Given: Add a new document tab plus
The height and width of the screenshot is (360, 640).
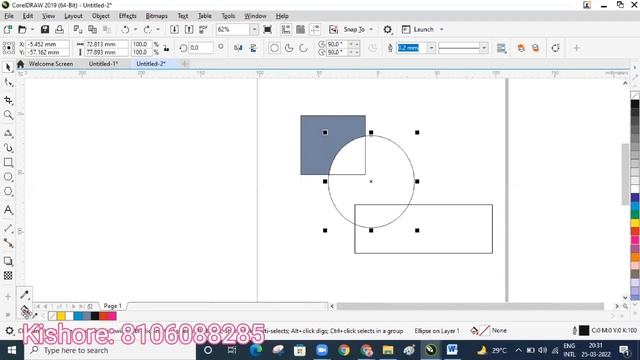Looking at the screenshot, I should click(184, 64).
